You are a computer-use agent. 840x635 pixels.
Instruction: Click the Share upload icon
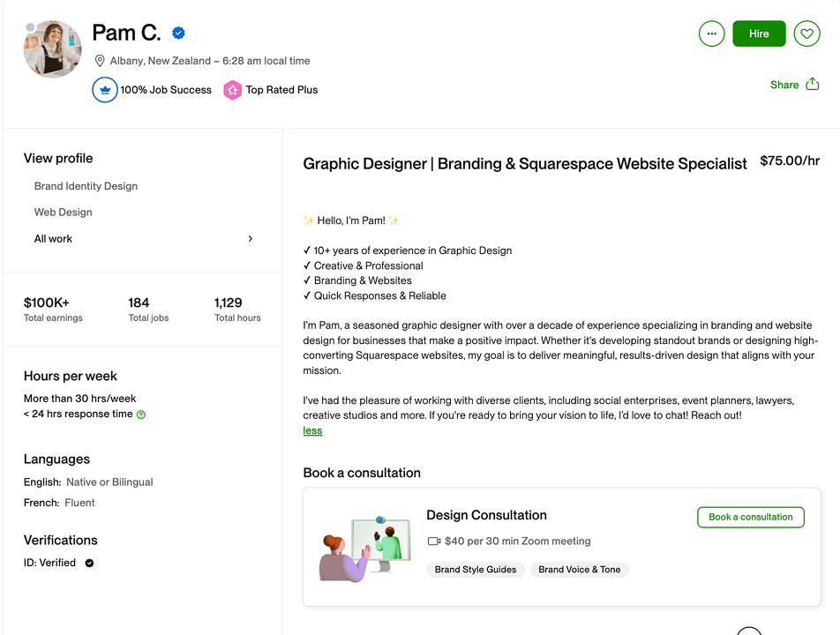[x=812, y=85]
